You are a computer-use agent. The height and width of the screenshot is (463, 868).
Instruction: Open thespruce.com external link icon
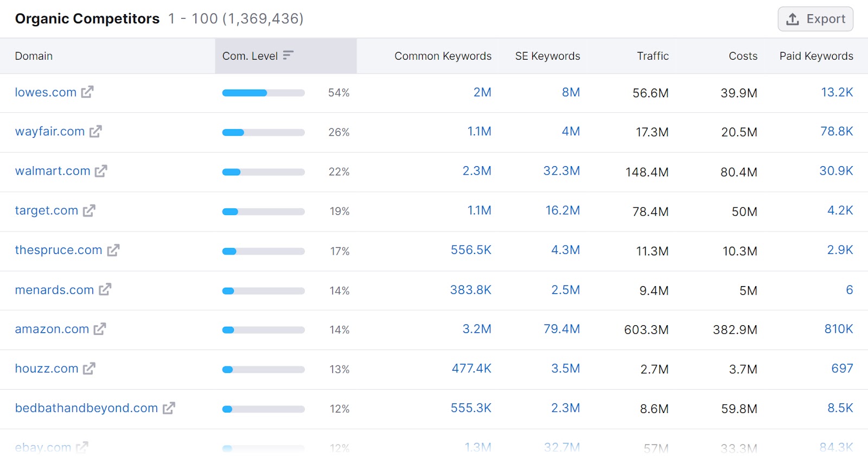[x=113, y=250]
